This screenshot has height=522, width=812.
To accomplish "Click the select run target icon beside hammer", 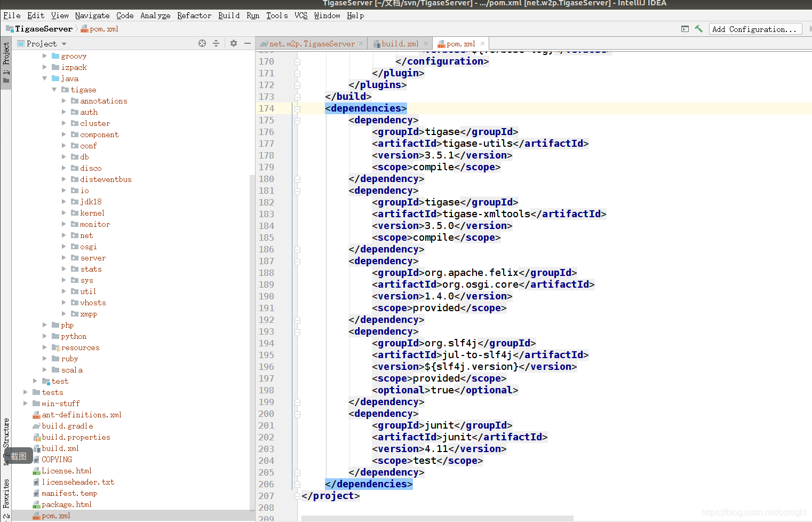I will 685,29.
